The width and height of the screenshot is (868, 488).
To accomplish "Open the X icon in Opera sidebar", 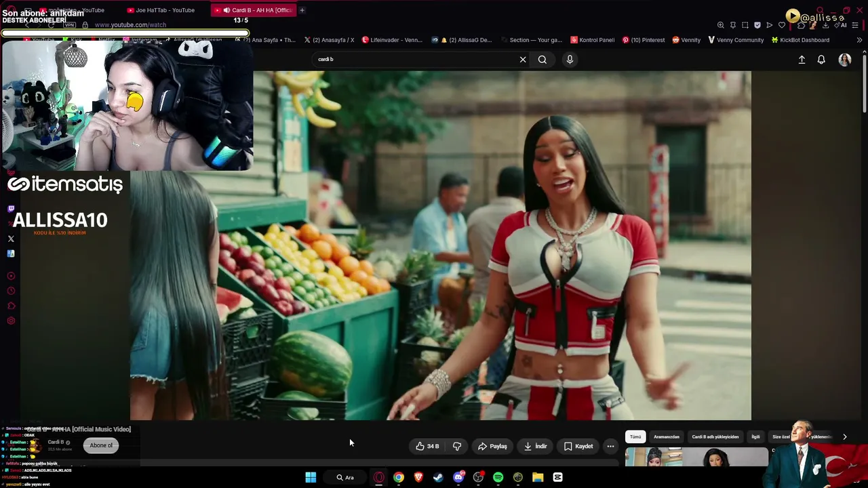I will pyautogui.click(x=11, y=239).
